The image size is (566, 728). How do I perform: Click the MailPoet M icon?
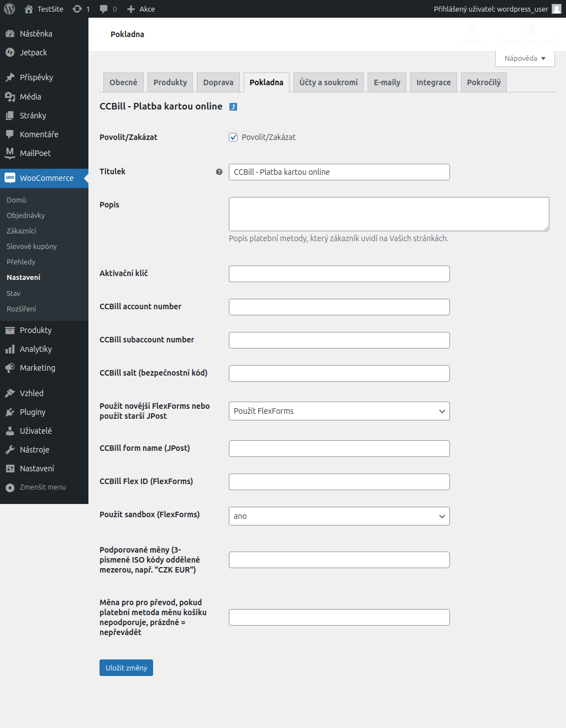point(10,153)
